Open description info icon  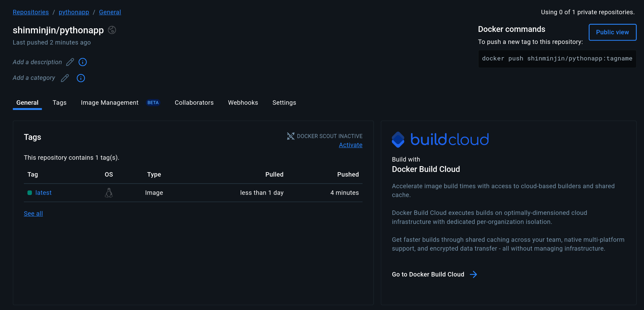pos(83,62)
